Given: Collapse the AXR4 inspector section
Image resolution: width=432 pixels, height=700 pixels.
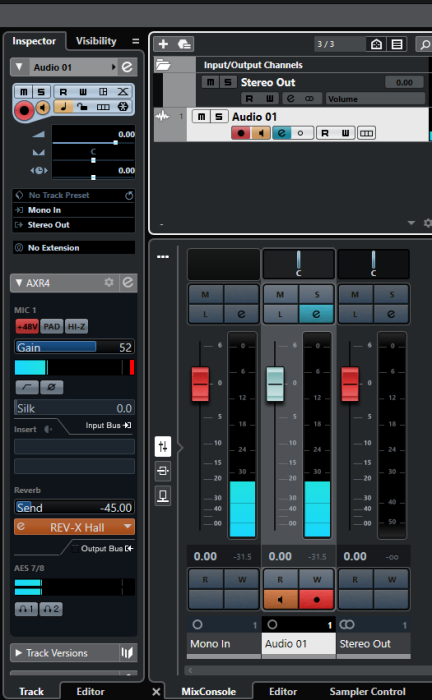Looking at the screenshot, I should click(x=19, y=283).
